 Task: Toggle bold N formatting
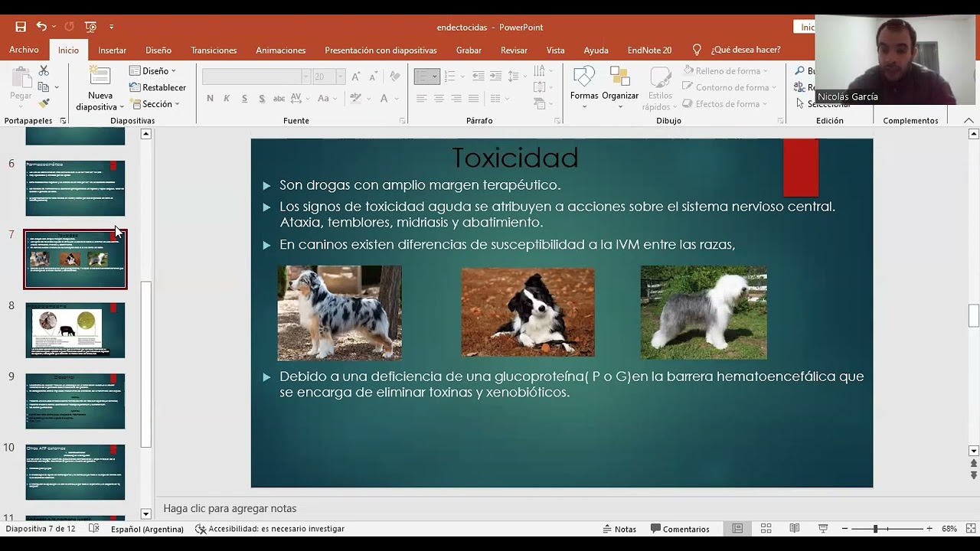pos(210,99)
